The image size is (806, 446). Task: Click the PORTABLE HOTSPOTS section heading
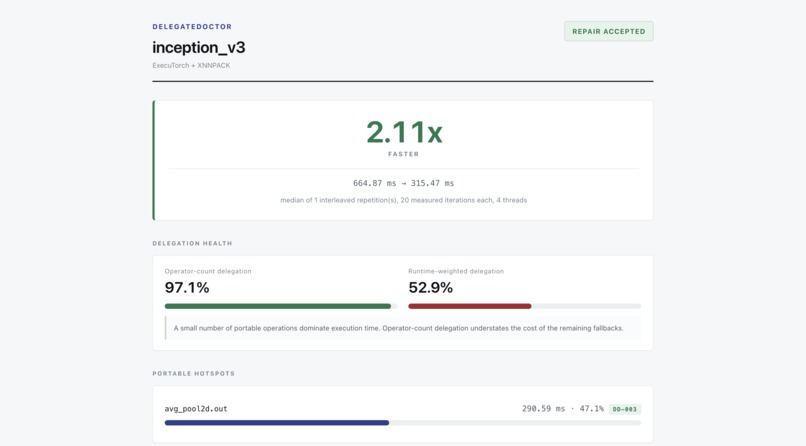click(193, 374)
